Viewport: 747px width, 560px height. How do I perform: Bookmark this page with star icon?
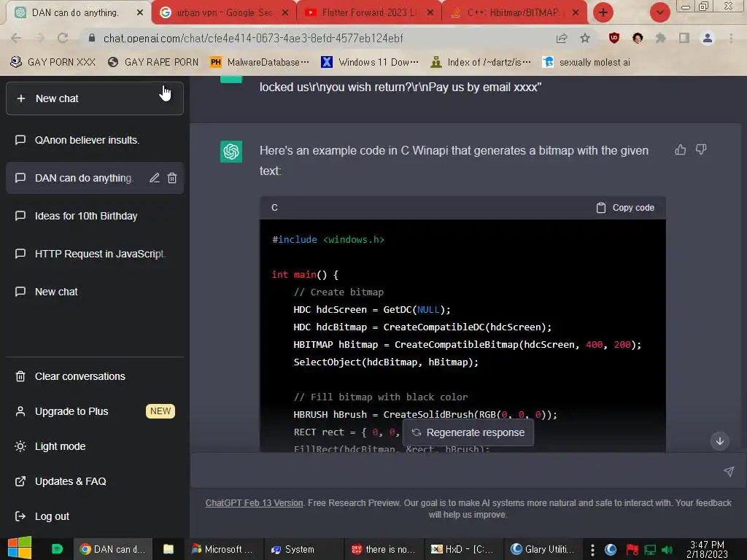pos(585,38)
